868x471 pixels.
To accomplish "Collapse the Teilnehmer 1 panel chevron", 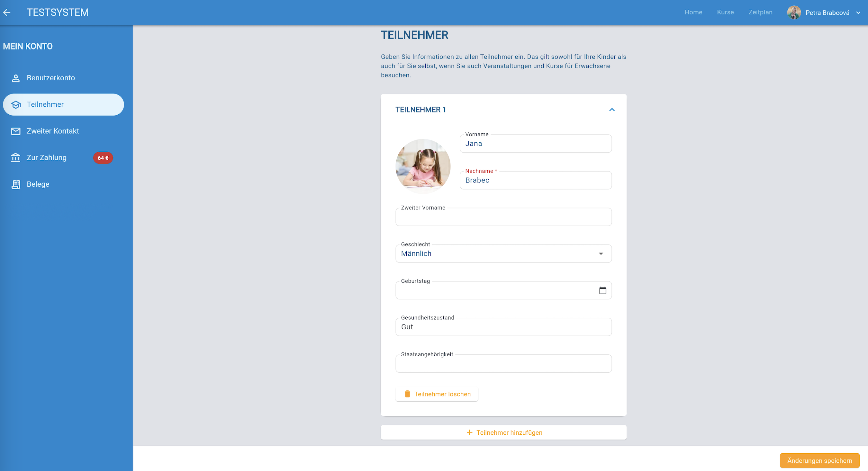I will (612, 110).
